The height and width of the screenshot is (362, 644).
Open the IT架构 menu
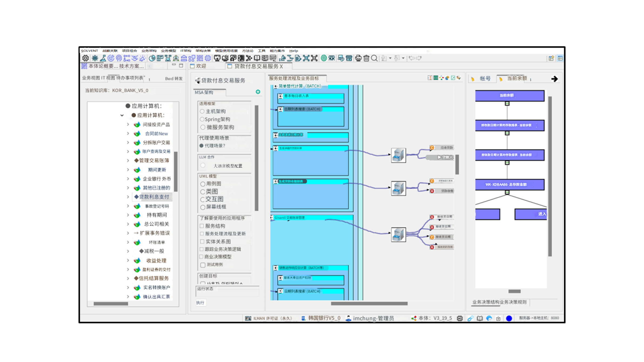coord(186,51)
